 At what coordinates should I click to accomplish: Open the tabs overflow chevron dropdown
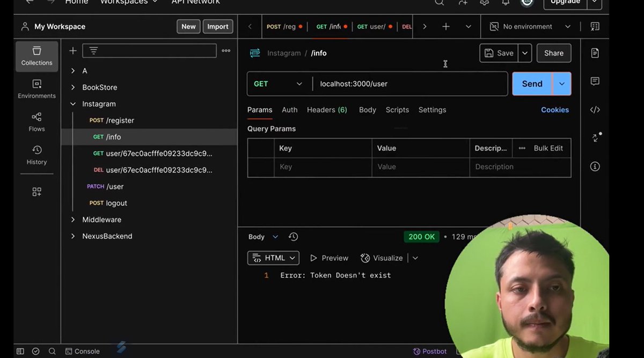coord(468,26)
